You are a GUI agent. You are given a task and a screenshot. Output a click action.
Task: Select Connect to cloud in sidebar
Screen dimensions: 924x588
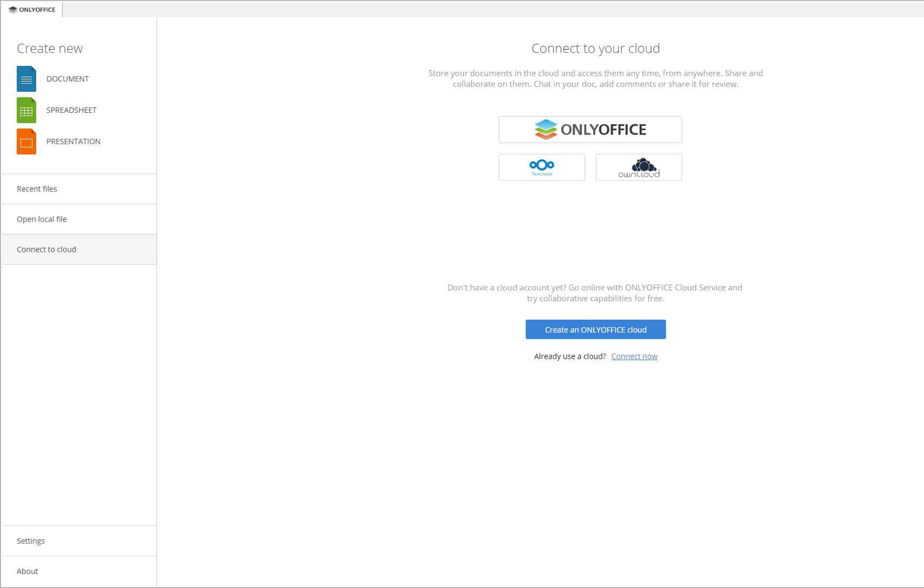click(79, 249)
